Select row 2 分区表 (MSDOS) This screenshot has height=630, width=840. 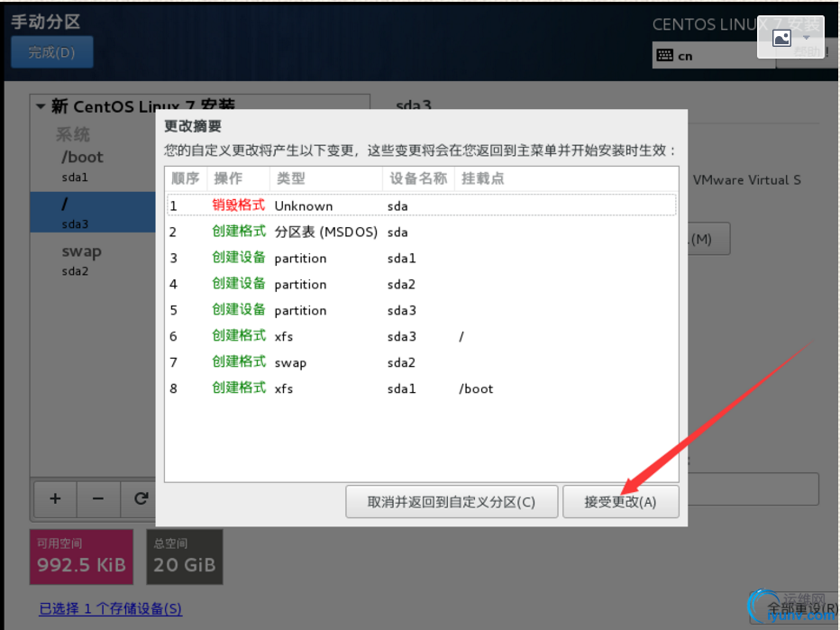coord(422,232)
